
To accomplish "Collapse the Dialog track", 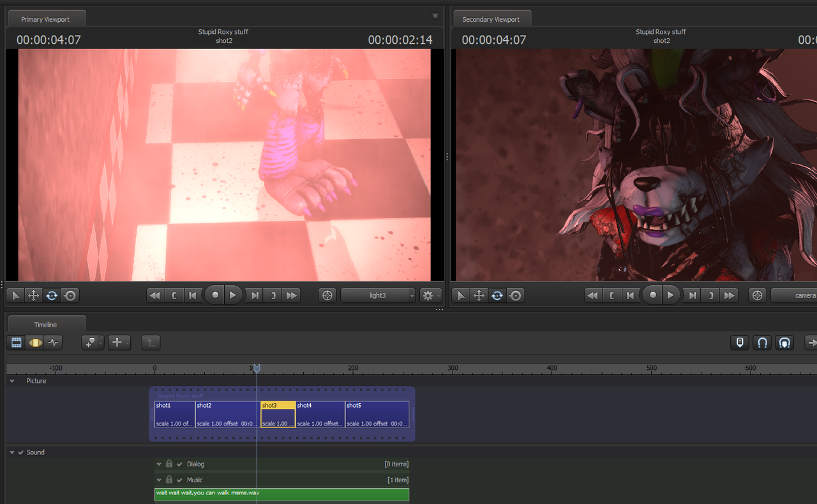I will pyautogui.click(x=159, y=464).
